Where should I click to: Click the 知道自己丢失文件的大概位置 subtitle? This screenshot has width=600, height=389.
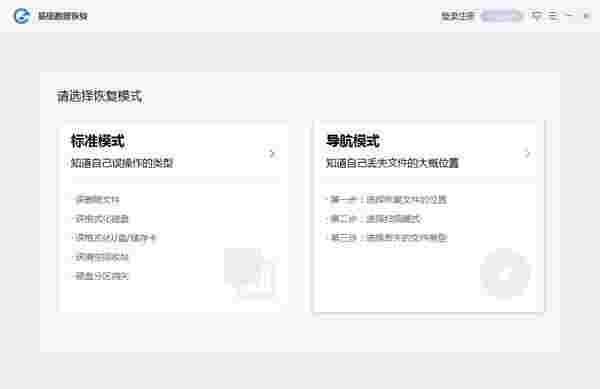point(392,163)
